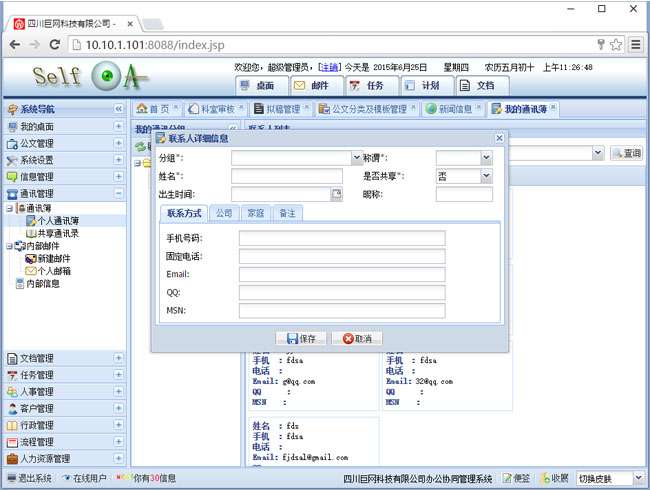Viewport: 650px width, 490px height.
Task: Collapse the 系统导航 sidebar panel
Action: 118,109
